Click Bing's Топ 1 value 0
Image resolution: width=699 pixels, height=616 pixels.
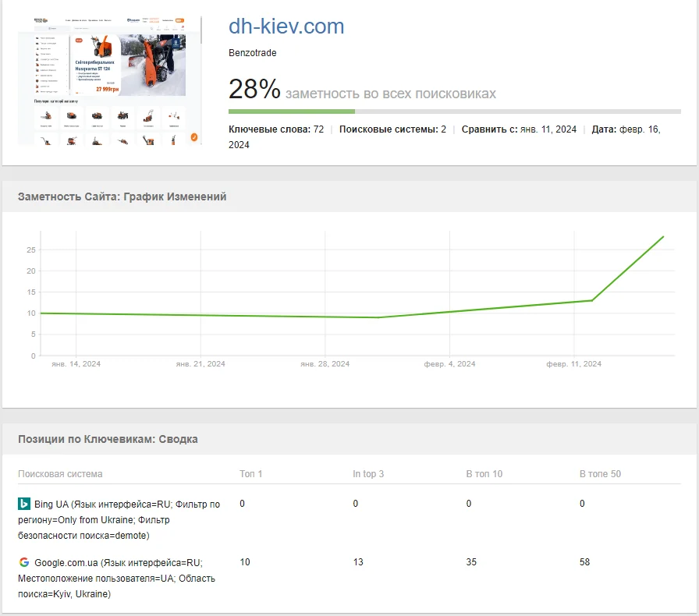click(242, 504)
